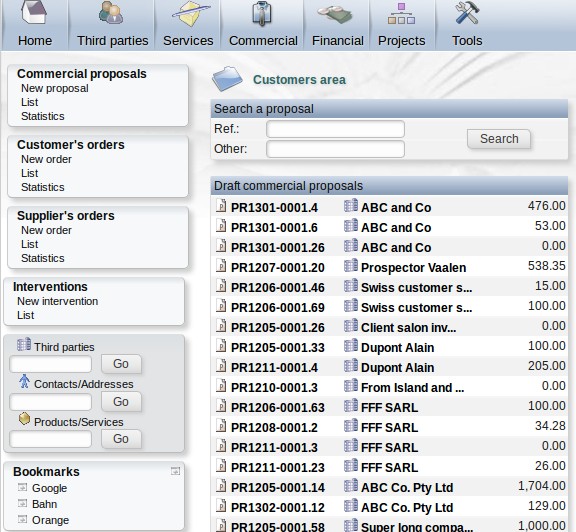Open proposal PR1211-0001.23

pyautogui.click(x=278, y=467)
